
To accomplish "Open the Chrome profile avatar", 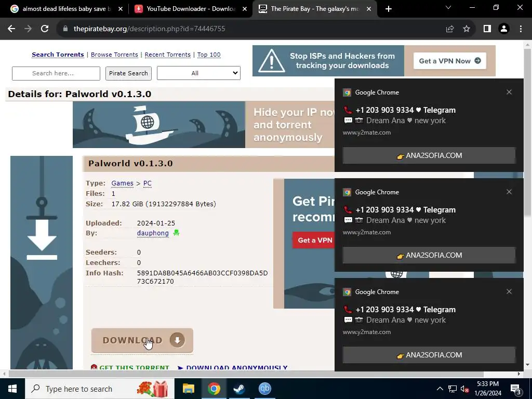I will pos(504,29).
